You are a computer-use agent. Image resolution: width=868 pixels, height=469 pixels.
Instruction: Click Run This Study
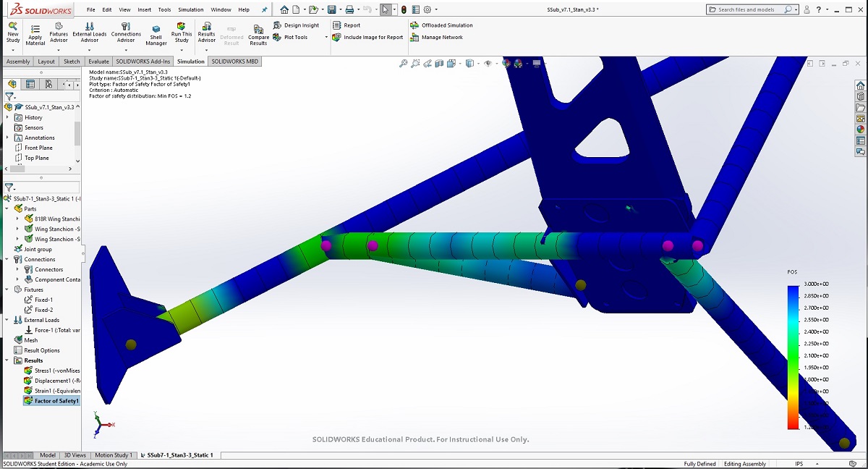pos(182,33)
